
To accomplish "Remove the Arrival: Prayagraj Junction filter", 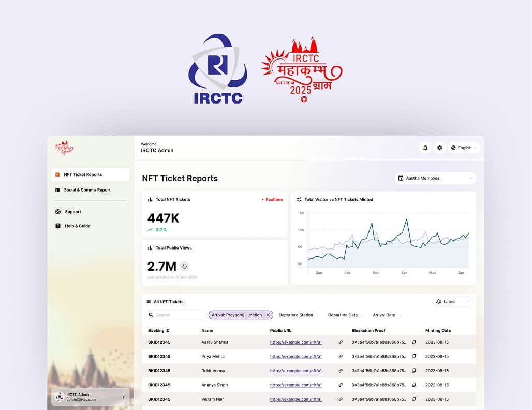I will pos(268,315).
